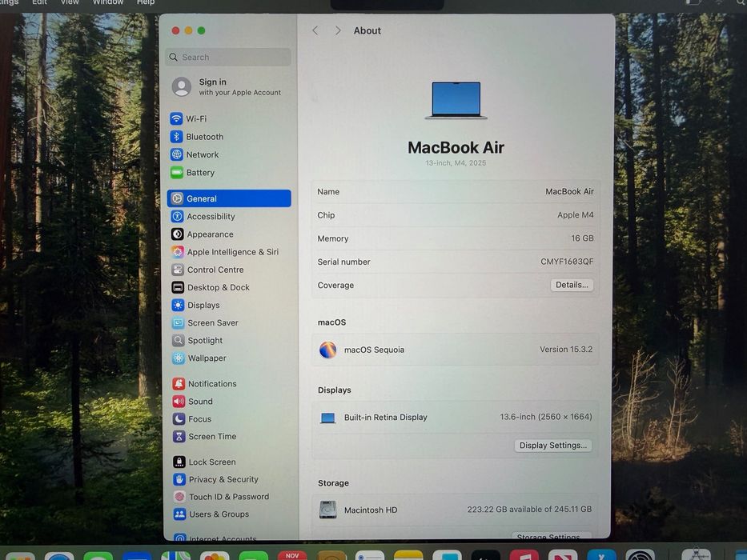Open the Calendar NOV icon in Dock
Viewport: 747px width, 560px height.
(x=292, y=555)
